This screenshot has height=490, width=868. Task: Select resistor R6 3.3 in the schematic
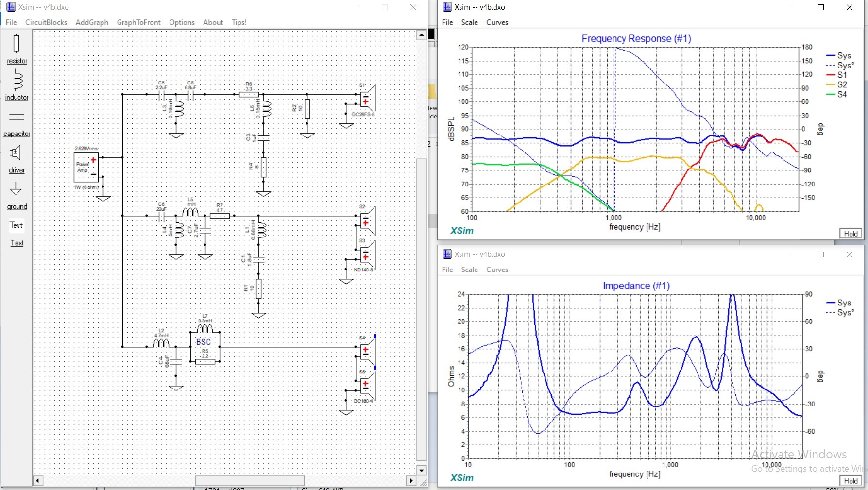[x=249, y=94]
